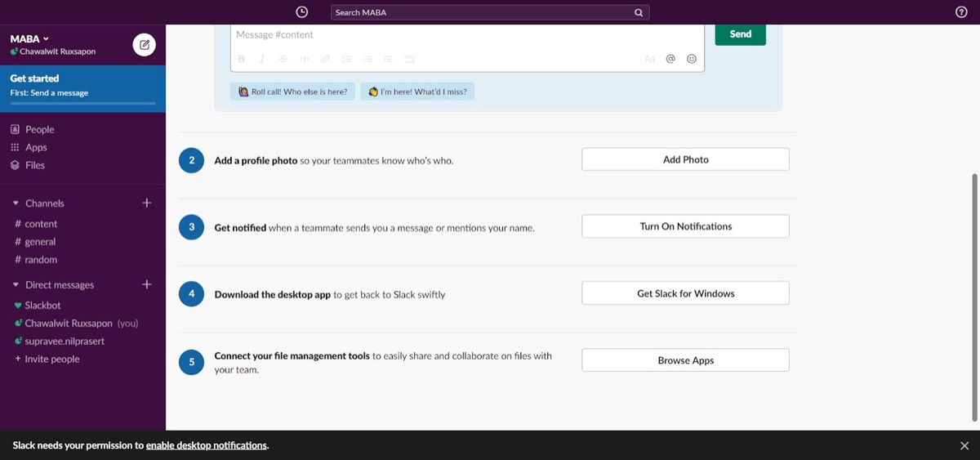Click the search magnifier icon
Image resolution: width=980 pixels, height=460 pixels.
click(639, 12)
